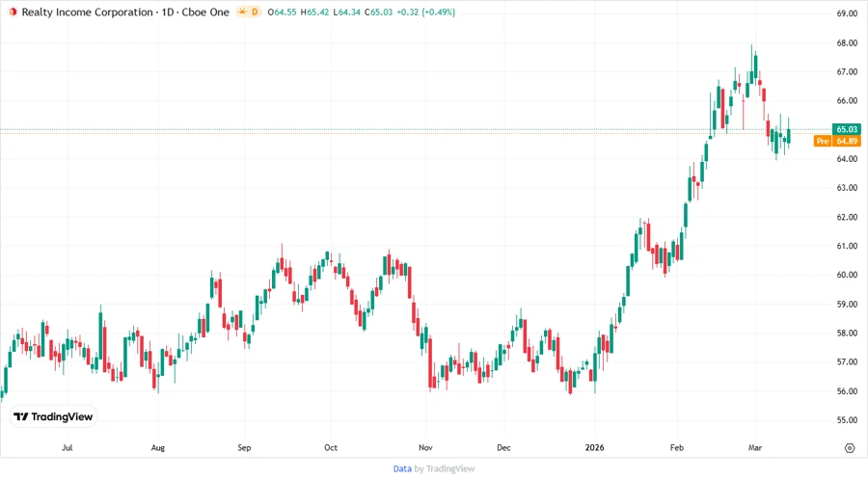Click the change value '+0.32 (+0.49%)'

click(x=425, y=13)
